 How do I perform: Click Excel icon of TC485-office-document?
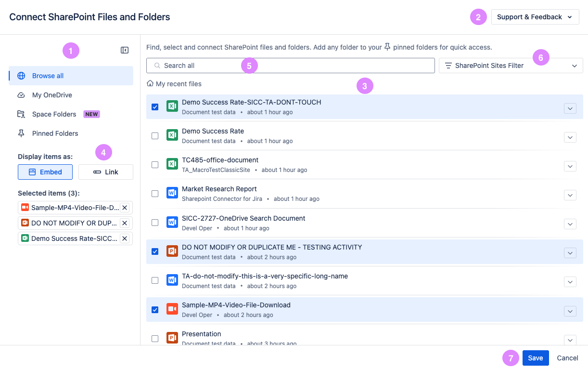click(x=172, y=164)
